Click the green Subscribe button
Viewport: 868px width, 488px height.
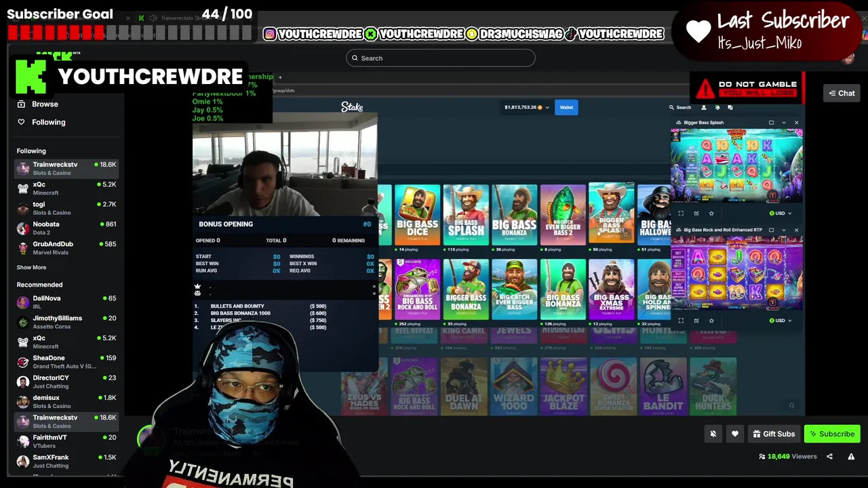(832, 434)
